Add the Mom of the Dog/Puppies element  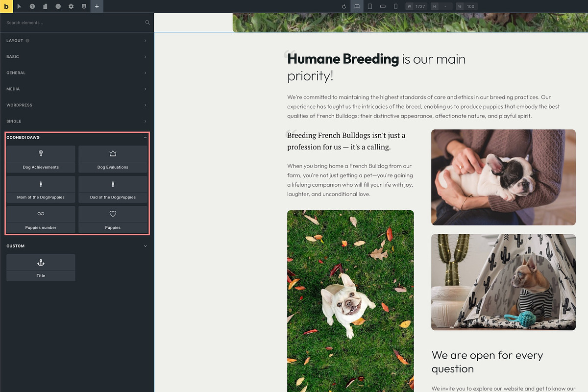click(41, 190)
